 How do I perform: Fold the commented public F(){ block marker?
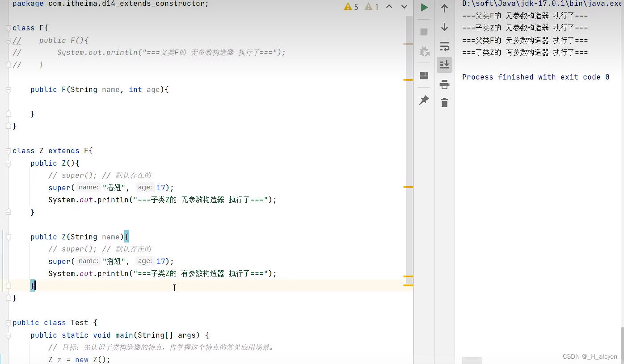pos(8,41)
